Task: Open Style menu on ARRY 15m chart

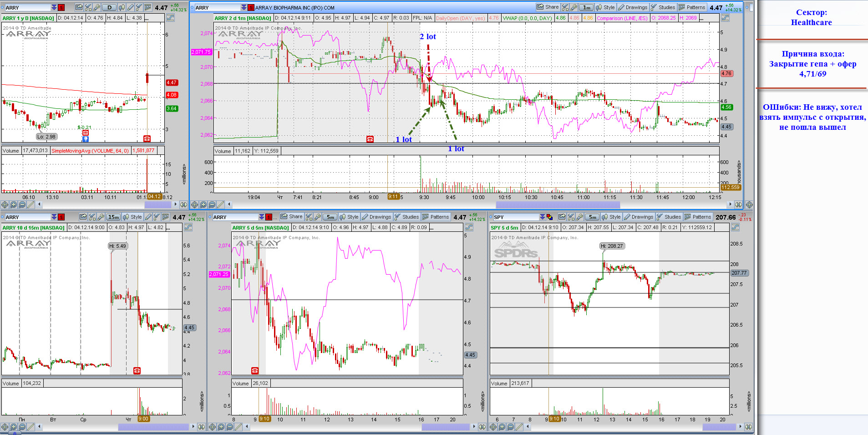Action: tap(132, 217)
